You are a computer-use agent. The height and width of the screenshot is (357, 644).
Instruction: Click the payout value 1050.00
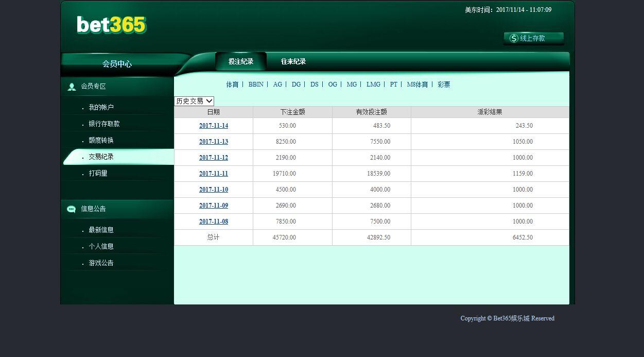(523, 142)
